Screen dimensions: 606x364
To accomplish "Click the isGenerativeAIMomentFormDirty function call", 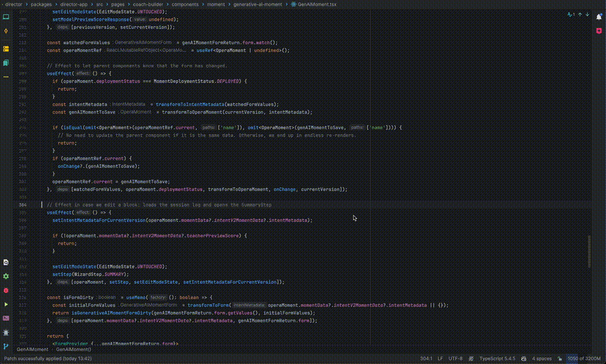I will [111, 313].
